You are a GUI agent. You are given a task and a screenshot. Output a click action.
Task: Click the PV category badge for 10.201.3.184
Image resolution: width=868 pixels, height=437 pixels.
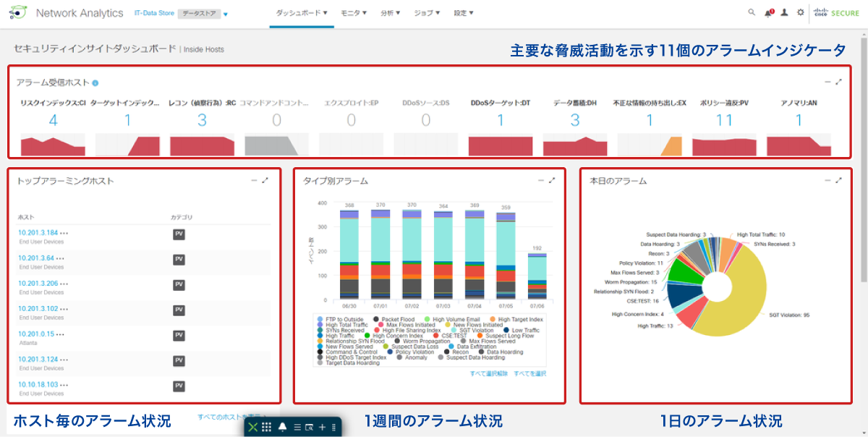(x=179, y=234)
